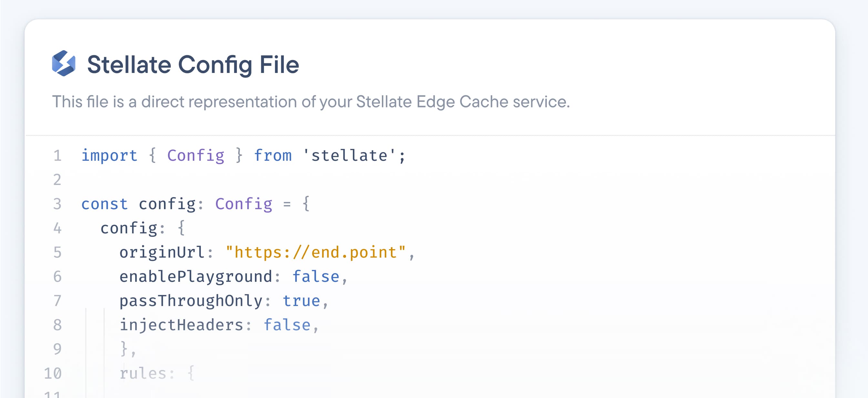The height and width of the screenshot is (398, 868).
Task: Click the Edge Cache service description text
Action: pyautogui.click(x=311, y=102)
